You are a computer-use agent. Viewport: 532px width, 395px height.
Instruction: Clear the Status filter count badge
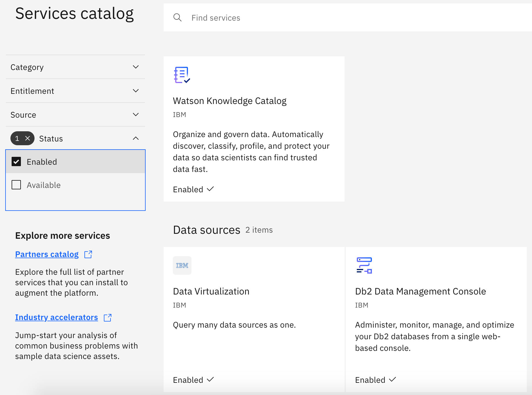(27, 138)
